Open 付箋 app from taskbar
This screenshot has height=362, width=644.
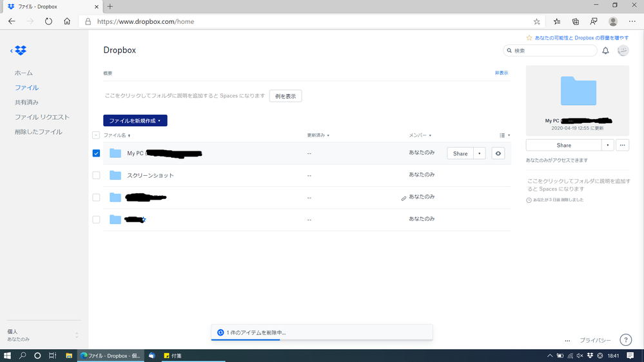point(173,356)
